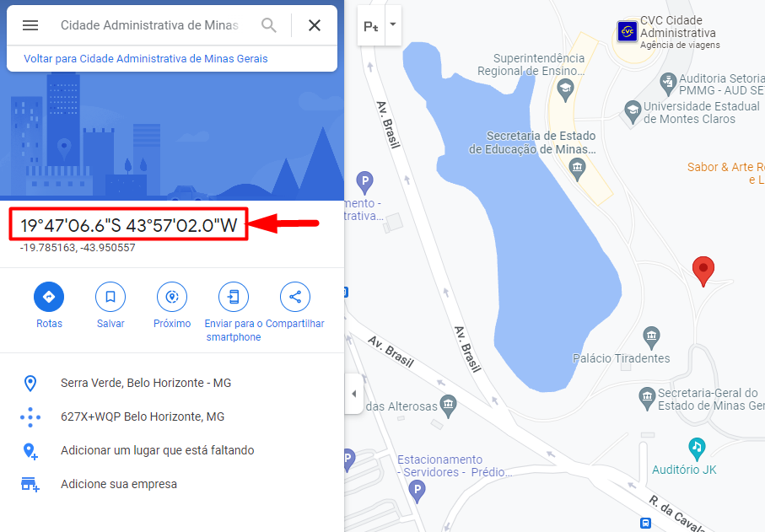Select Serra Verde, Belo Horizonte address row

point(172,384)
